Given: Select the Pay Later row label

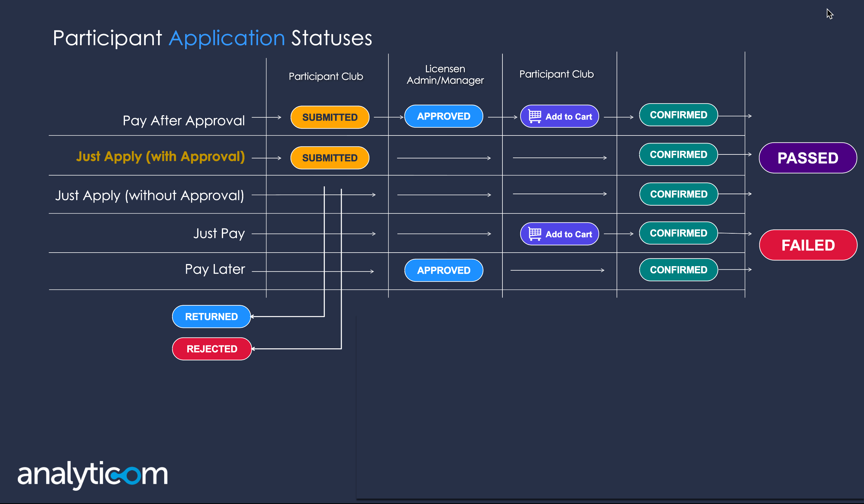Looking at the screenshot, I should (x=215, y=269).
